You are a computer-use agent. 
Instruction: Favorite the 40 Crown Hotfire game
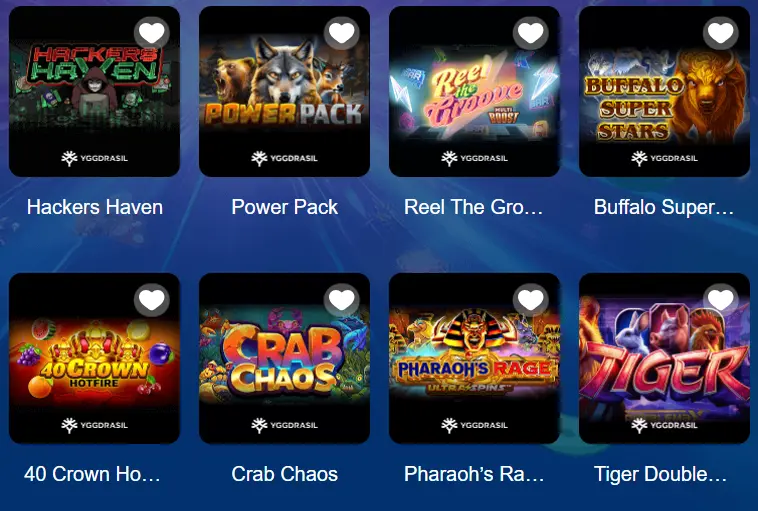click(152, 300)
